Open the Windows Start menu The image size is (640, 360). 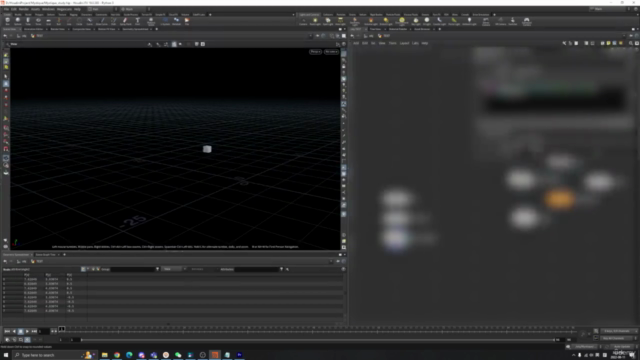6,355
